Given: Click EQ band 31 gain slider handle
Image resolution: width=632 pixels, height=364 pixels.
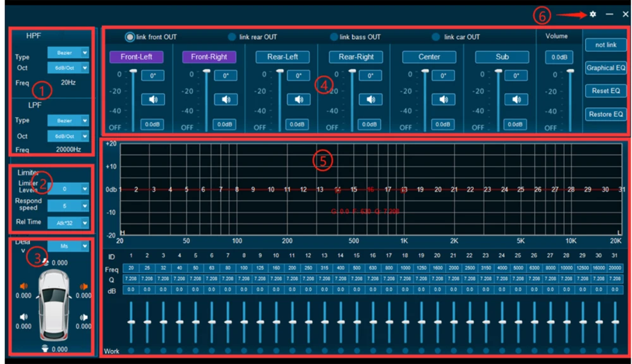Looking at the screenshot, I should 615,322.
